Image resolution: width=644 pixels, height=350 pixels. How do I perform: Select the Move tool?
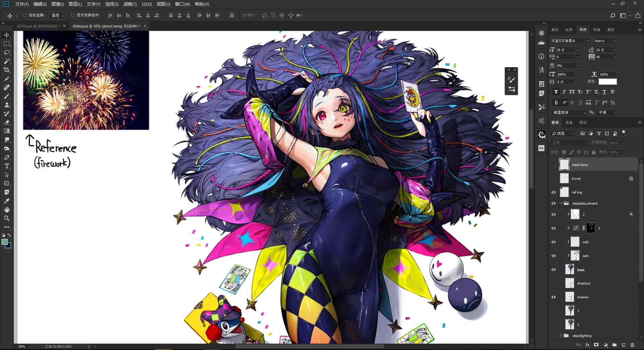coord(7,35)
